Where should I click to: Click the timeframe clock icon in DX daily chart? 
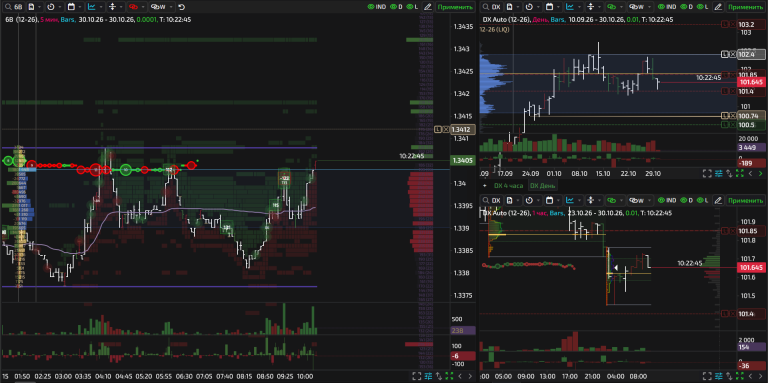[529, 7]
